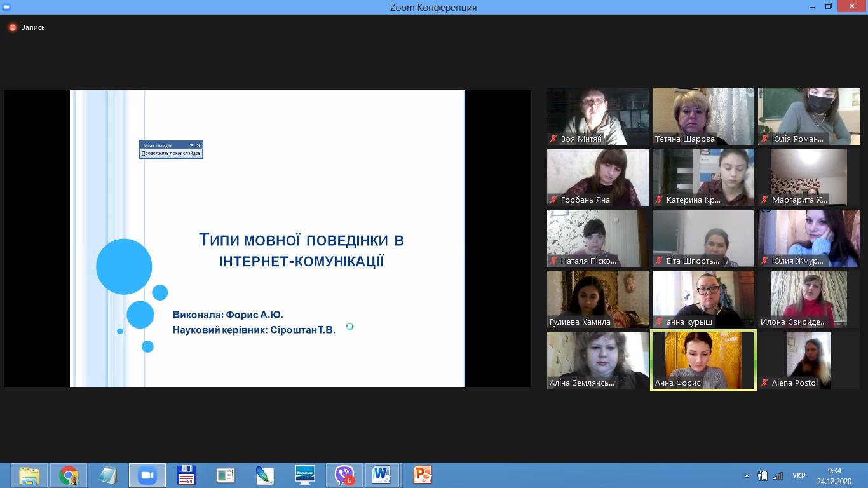
Task: Click the Запись recording indicator
Action: coord(27,27)
